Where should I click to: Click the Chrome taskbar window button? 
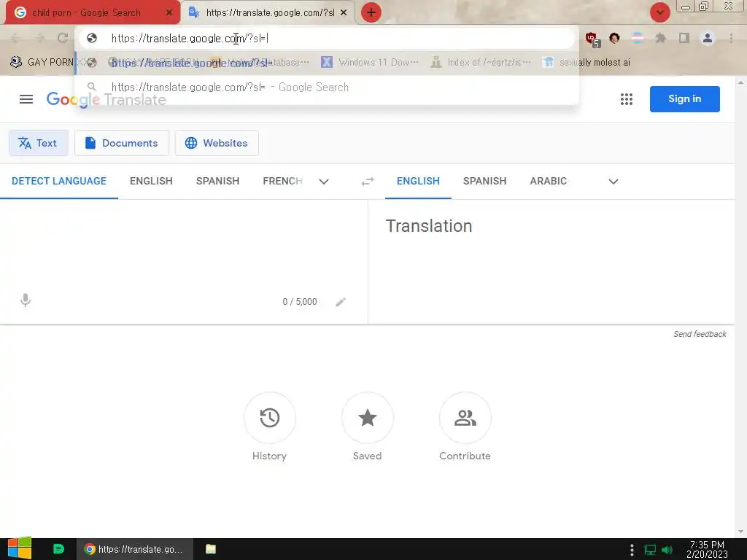click(134, 549)
